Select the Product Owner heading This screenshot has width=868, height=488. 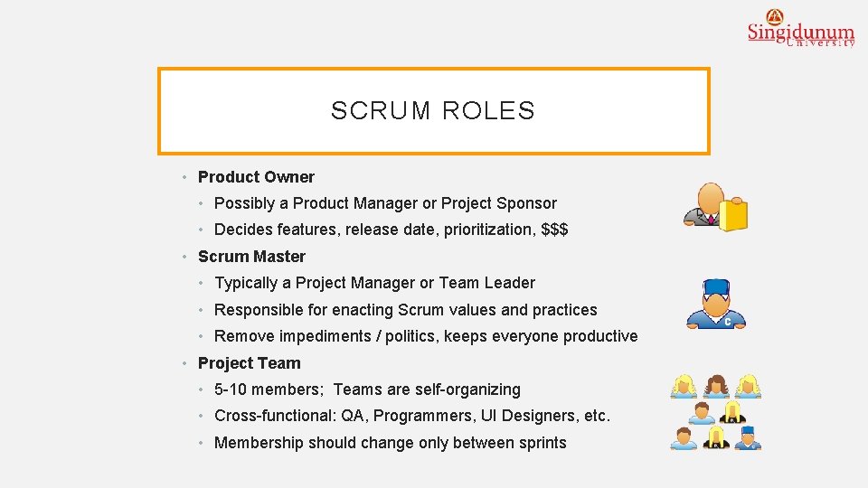(x=256, y=177)
